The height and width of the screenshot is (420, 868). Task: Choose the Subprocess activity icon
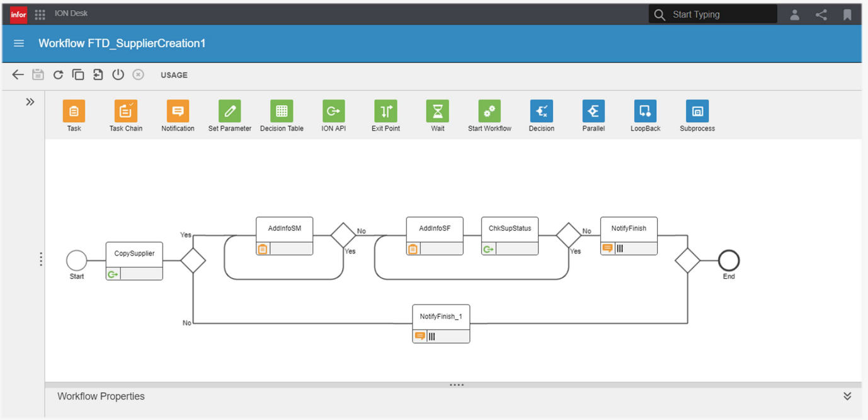(x=697, y=111)
